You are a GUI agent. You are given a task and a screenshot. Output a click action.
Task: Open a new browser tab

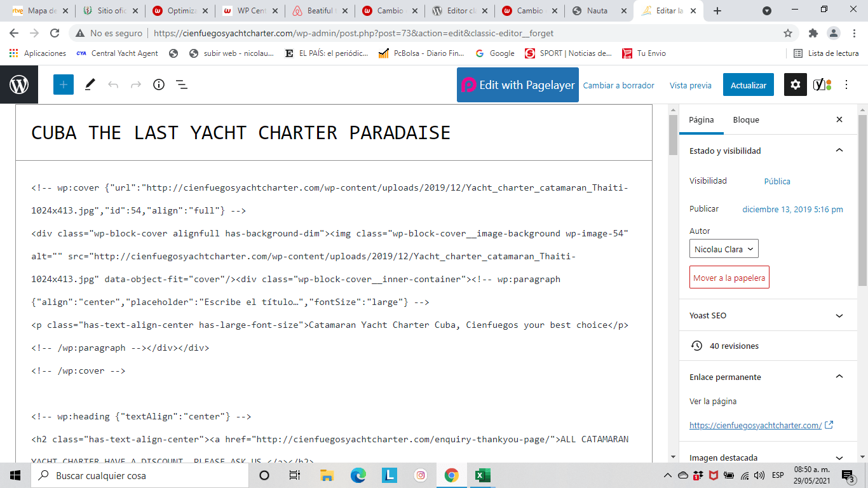[717, 11]
